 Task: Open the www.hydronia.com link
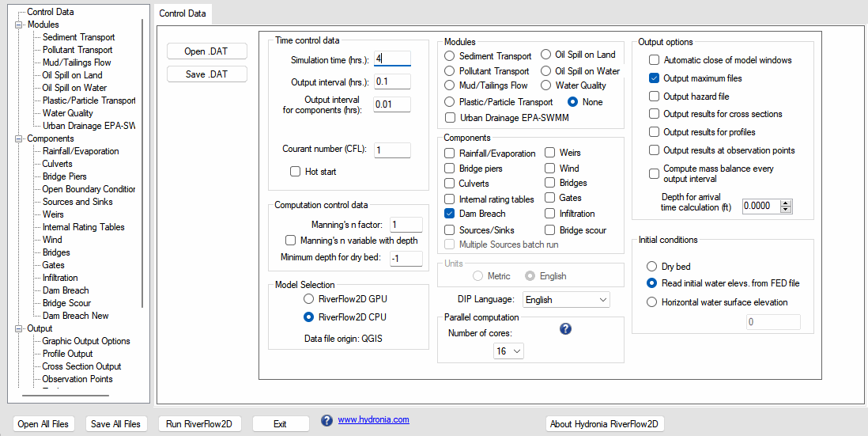(373, 420)
